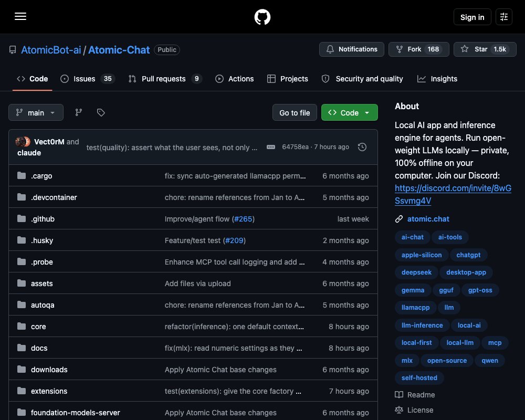Screen dimensions: 525x420
Task: Open 'Enhance MCP tool call logging' commit
Action: [x=234, y=262]
